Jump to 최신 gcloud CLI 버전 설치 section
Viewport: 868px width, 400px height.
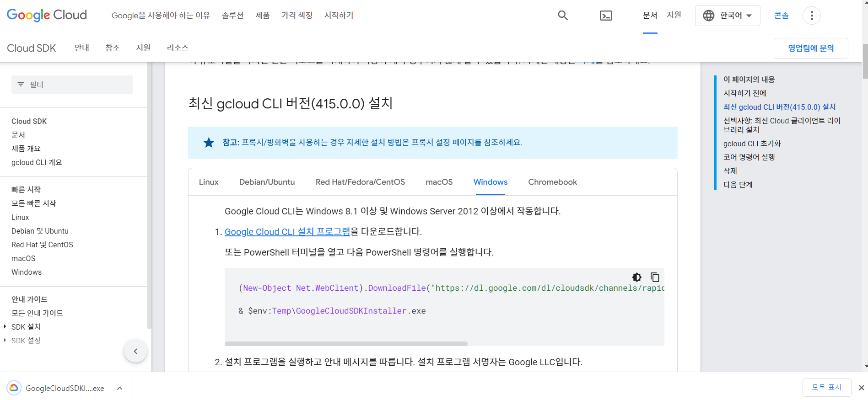tap(779, 107)
